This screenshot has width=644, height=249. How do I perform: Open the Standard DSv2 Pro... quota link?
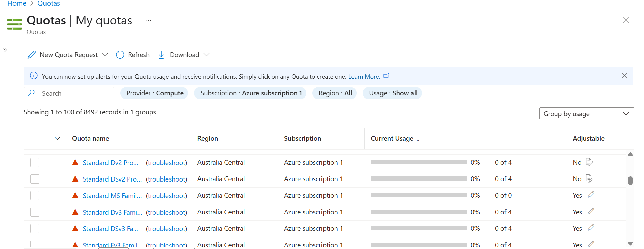(112, 179)
